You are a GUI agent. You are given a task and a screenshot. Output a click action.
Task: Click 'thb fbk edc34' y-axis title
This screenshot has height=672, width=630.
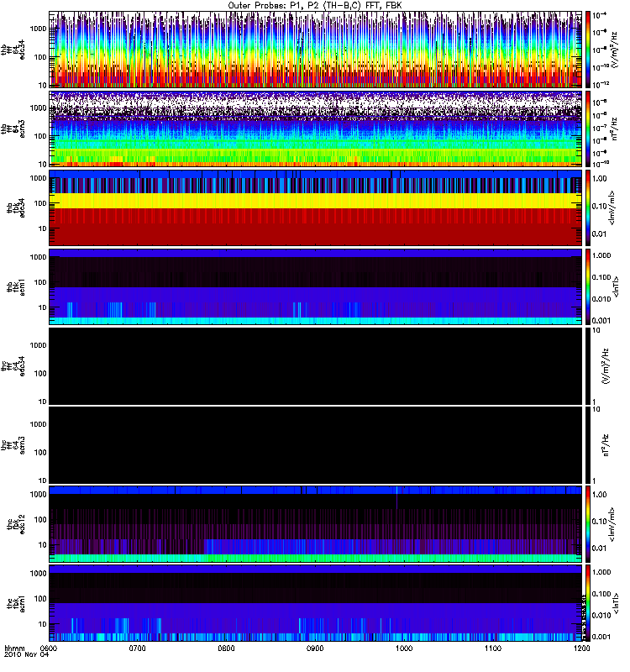[16, 207]
